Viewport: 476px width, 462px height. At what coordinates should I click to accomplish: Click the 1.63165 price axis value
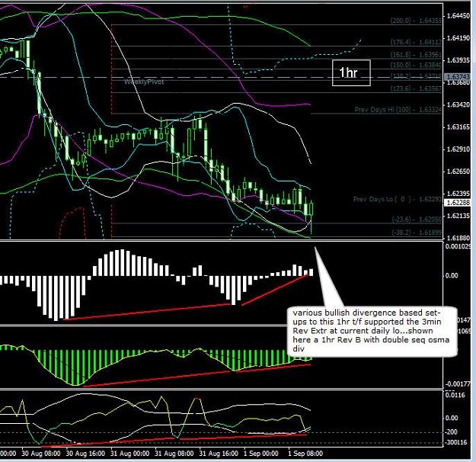click(458, 127)
